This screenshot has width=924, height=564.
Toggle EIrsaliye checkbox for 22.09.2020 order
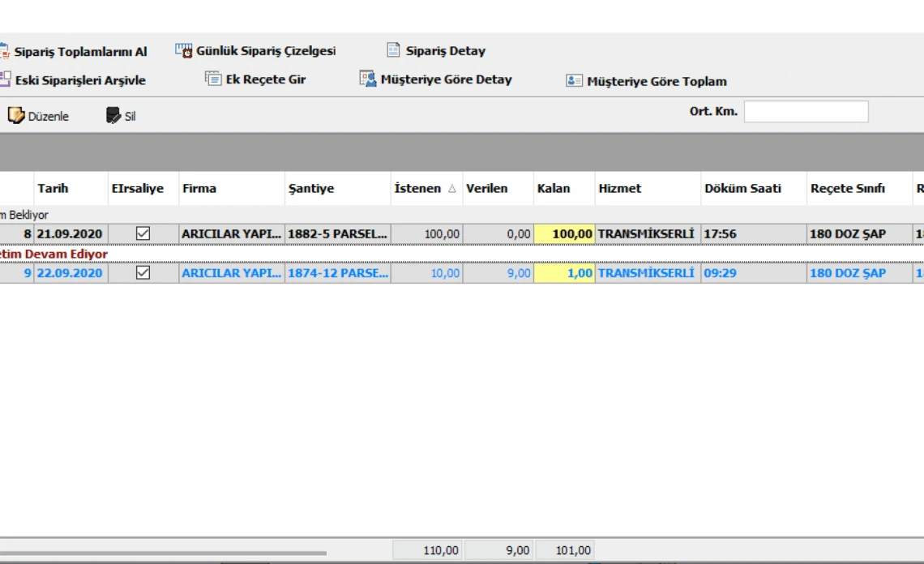(143, 273)
